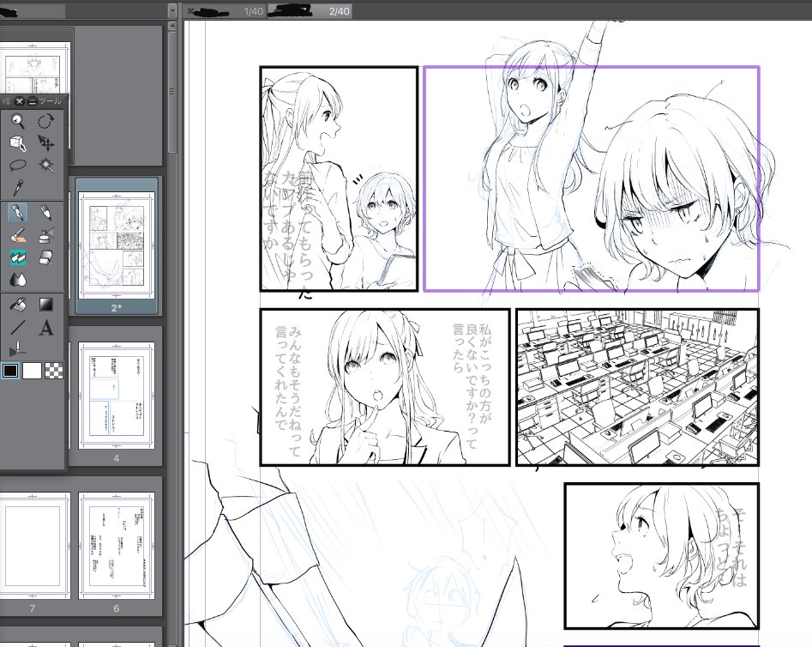Select the Lasso selection tool
The width and height of the screenshot is (812, 647).
[18, 166]
